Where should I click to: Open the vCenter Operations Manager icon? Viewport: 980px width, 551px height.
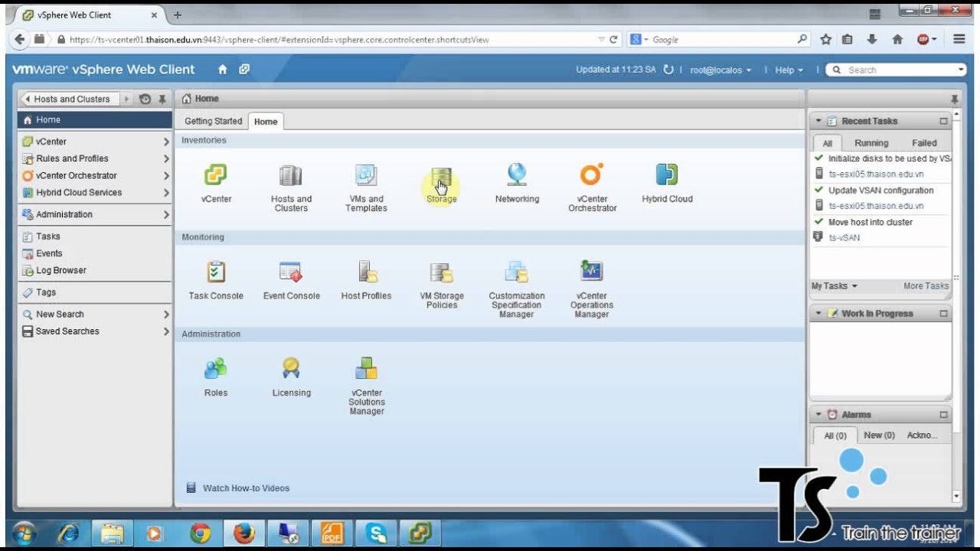click(x=592, y=272)
